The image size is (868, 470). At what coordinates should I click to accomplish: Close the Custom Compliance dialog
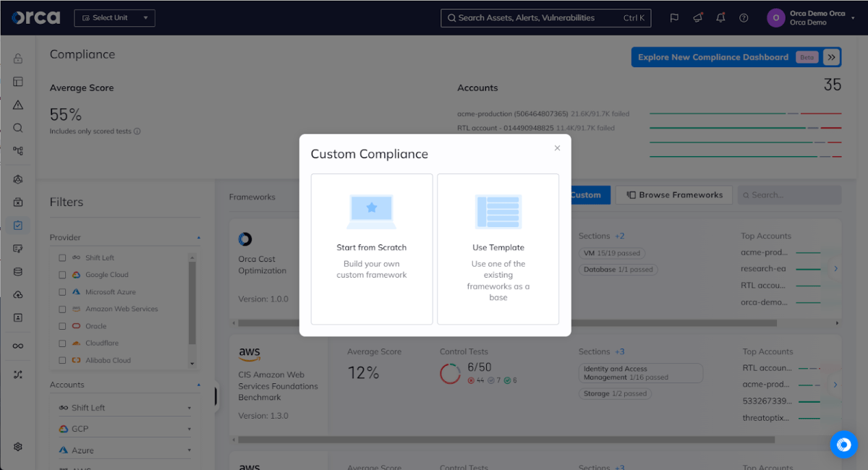coord(557,148)
